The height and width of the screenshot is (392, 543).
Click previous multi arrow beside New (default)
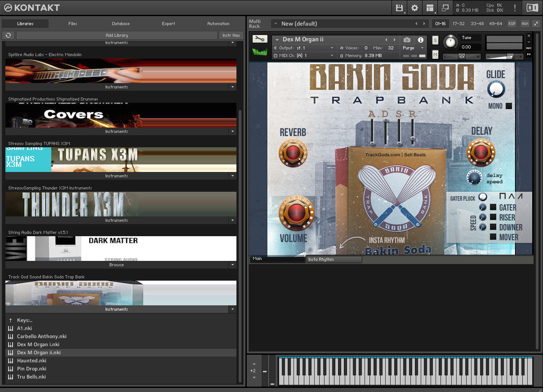416,24
